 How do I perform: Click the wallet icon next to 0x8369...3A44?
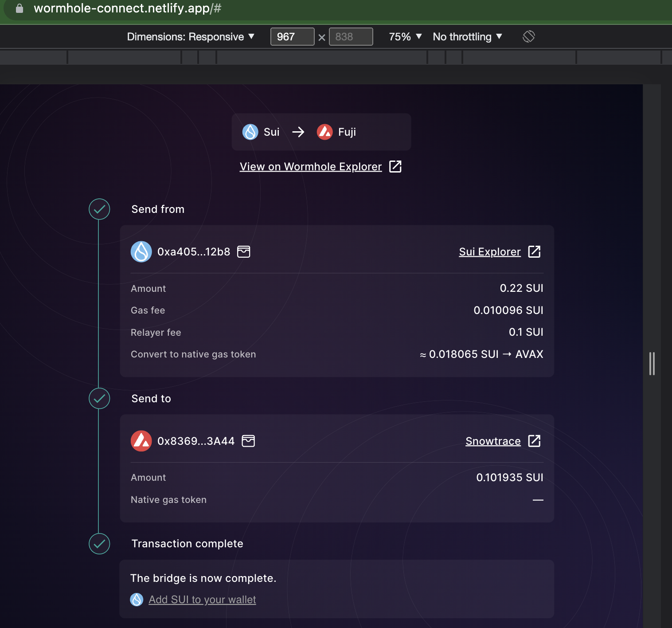point(249,441)
